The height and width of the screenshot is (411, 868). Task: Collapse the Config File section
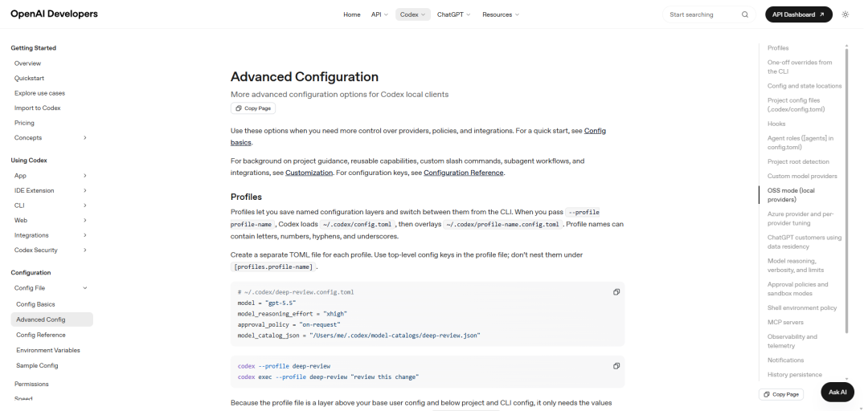point(84,287)
